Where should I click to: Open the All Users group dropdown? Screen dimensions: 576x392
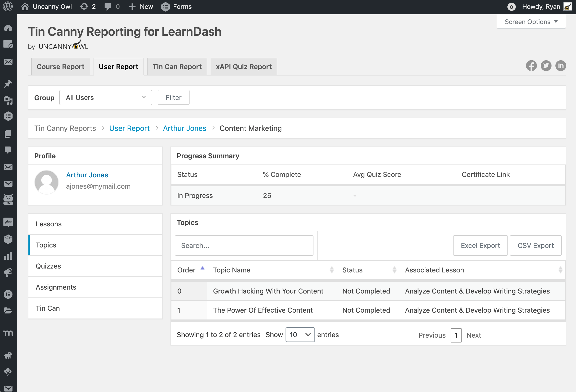[106, 98]
